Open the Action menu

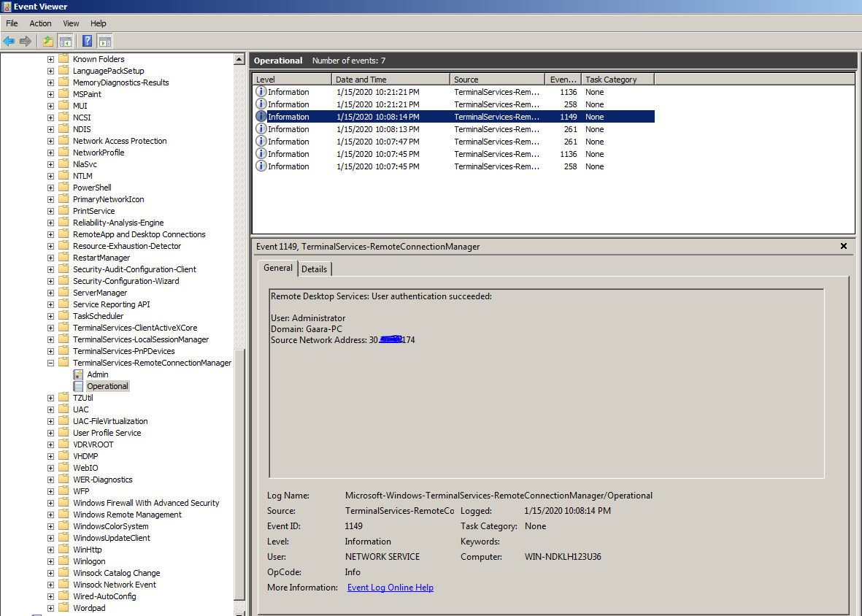pos(40,23)
